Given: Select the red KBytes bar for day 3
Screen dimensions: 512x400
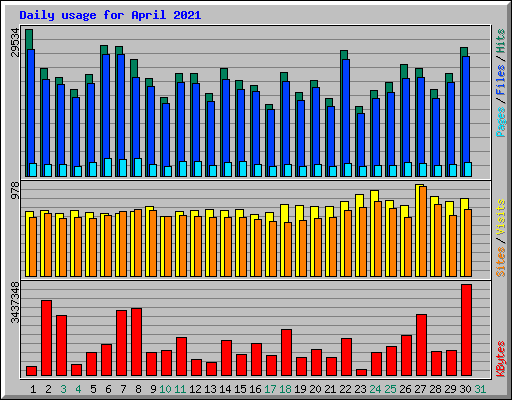Looking at the screenshot, I should point(61,345).
